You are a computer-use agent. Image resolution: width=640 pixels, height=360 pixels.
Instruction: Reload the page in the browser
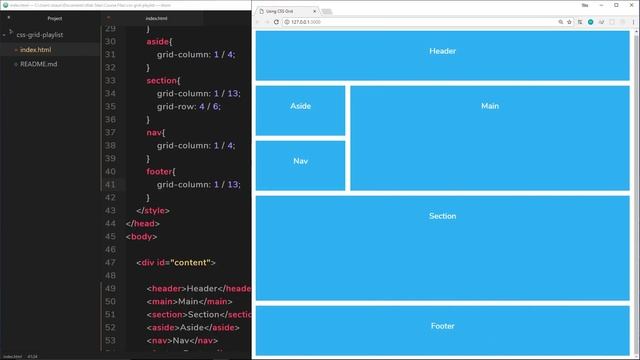(276, 22)
